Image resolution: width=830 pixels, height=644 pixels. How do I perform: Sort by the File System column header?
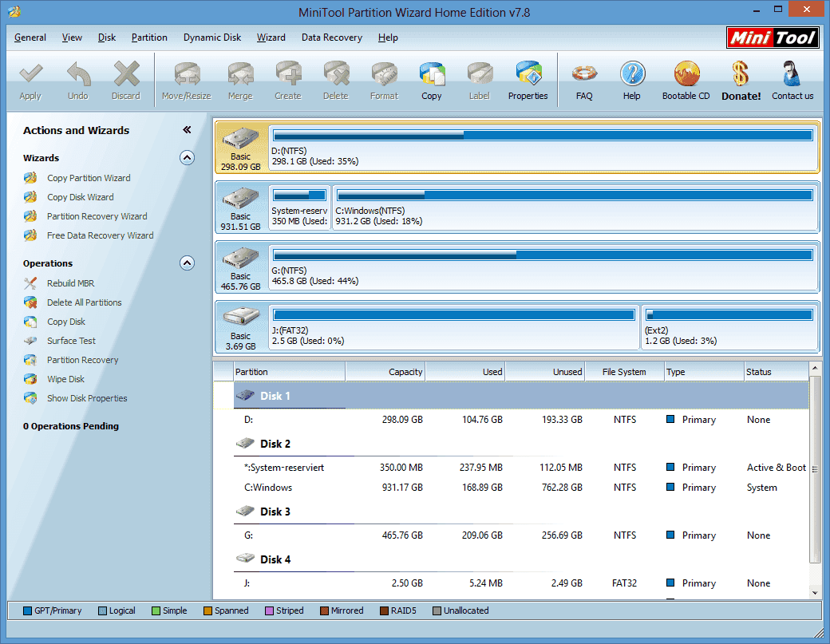(624, 372)
